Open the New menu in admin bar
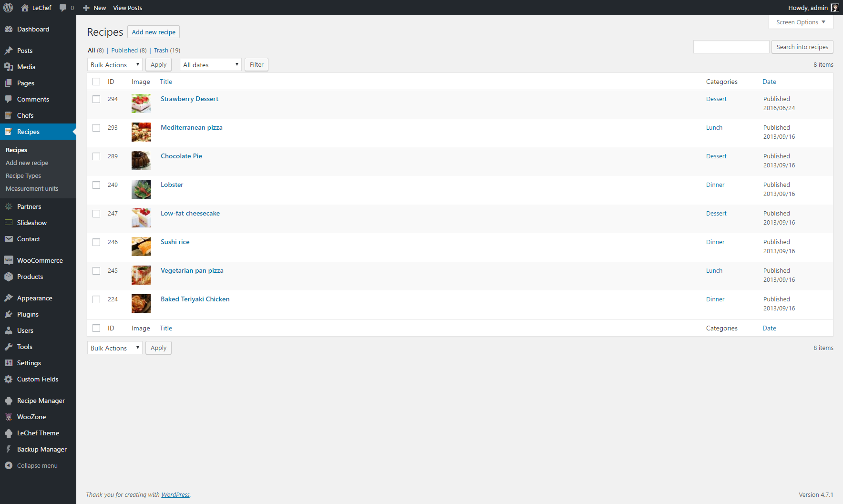This screenshot has width=843, height=504. 94,8
